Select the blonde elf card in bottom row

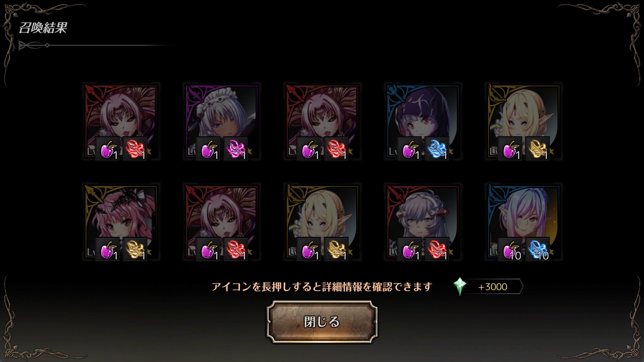click(322, 222)
